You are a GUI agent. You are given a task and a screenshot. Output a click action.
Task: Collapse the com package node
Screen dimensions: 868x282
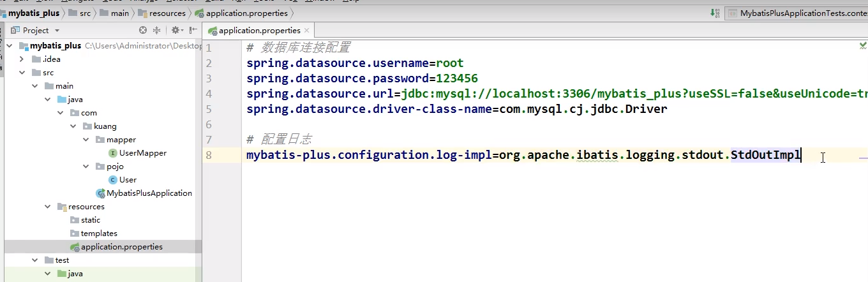click(61, 113)
